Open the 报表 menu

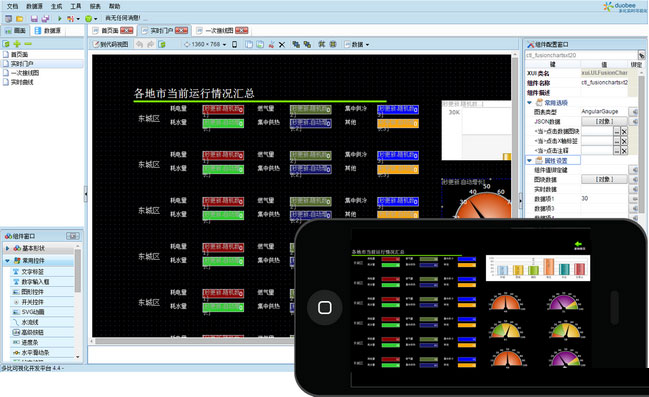click(x=95, y=6)
